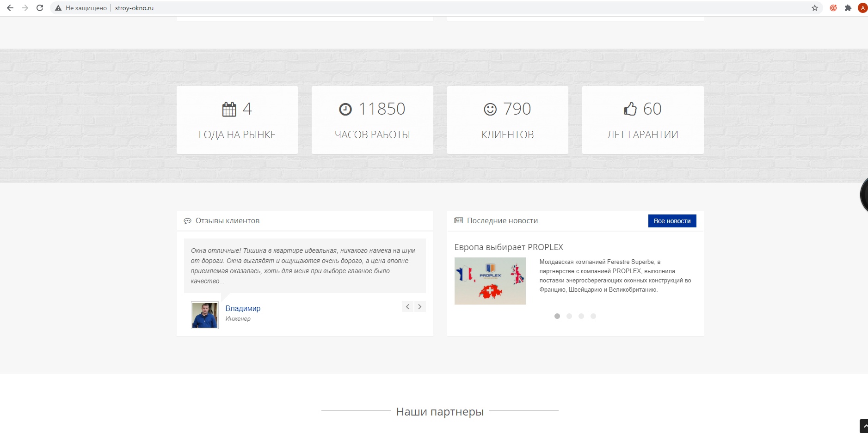Screen dimensions: 868x434
Task: Click reviewer name Владимир
Action: pos(243,308)
